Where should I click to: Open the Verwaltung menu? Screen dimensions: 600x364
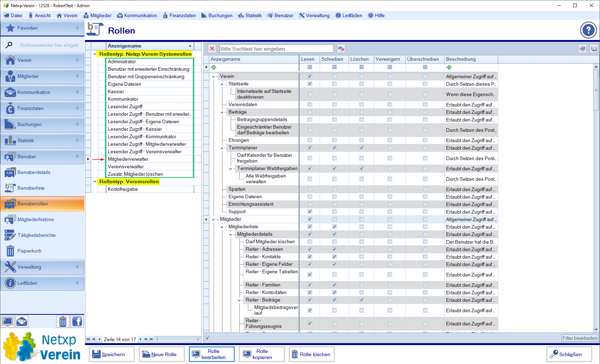[x=314, y=15]
